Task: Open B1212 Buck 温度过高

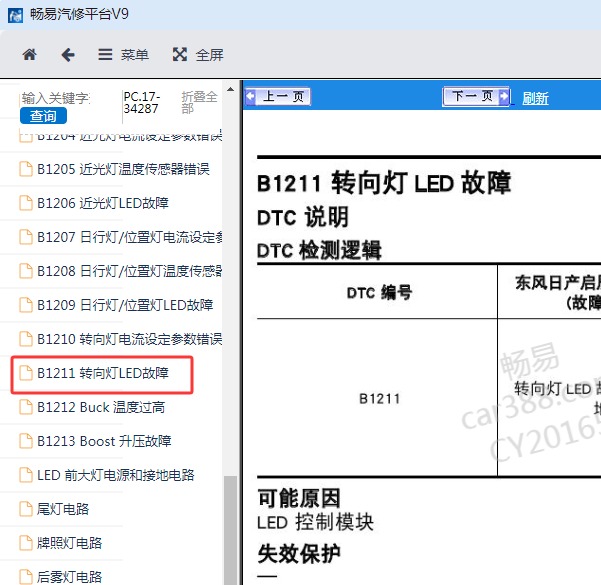Action: coord(101,407)
